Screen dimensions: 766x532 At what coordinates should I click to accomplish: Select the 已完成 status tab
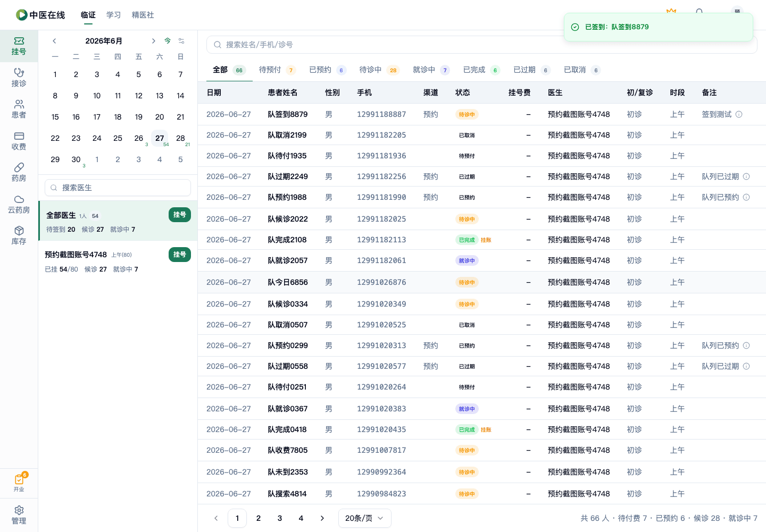pos(481,70)
